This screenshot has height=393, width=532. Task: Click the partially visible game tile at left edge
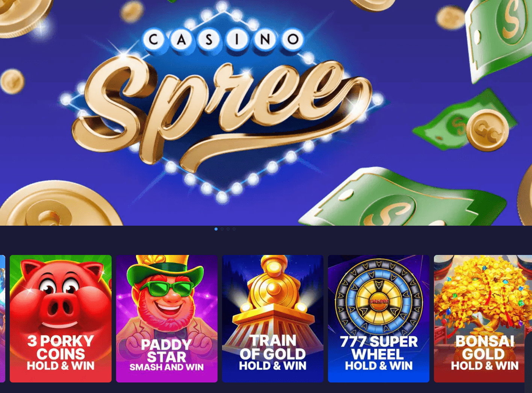tap(2, 319)
